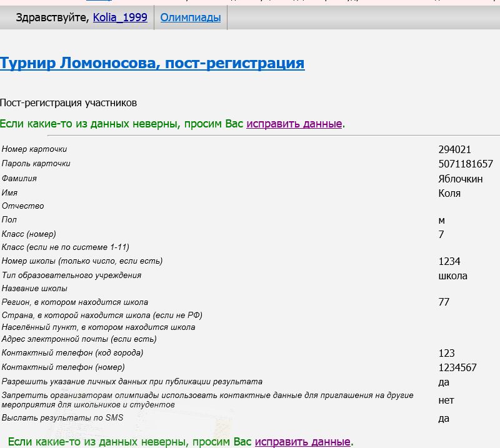Click the surname value Яблочкин

coord(460,179)
